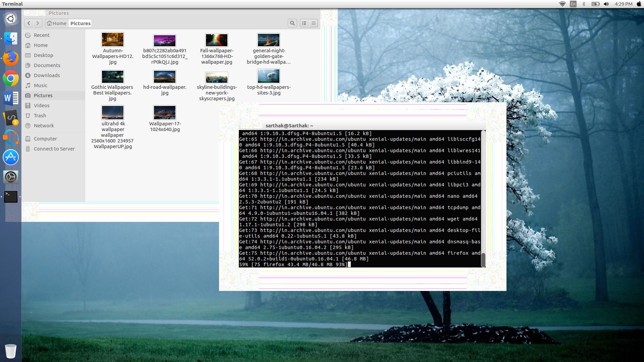Screen dimensions: 644x362
Task: Switch file view to grid layout
Action: point(314,23)
